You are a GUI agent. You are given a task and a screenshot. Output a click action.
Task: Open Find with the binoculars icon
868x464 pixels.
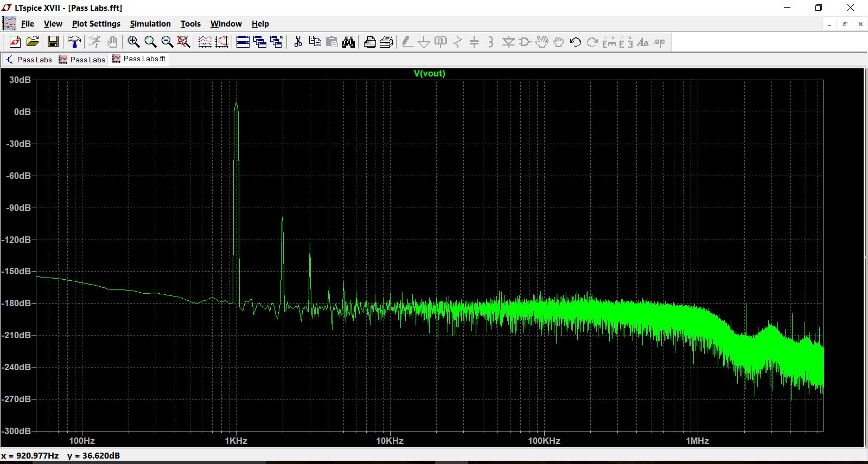(x=348, y=42)
